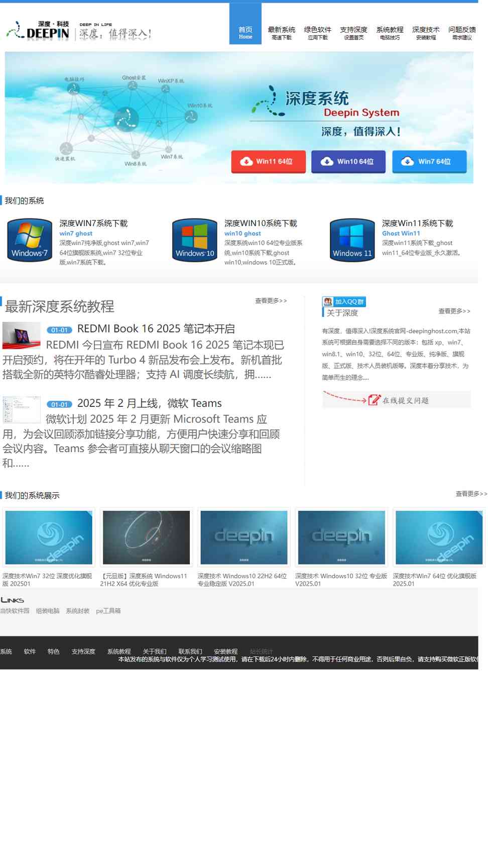Open the 微软 Teams article title
Viewport: 488px width, 868px height.
point(150,403)
